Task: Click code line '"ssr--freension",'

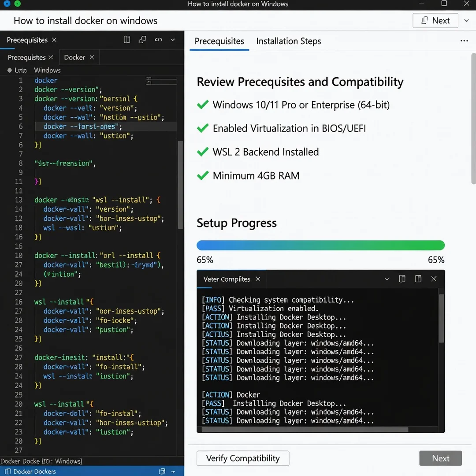Action: coord(65,164)
